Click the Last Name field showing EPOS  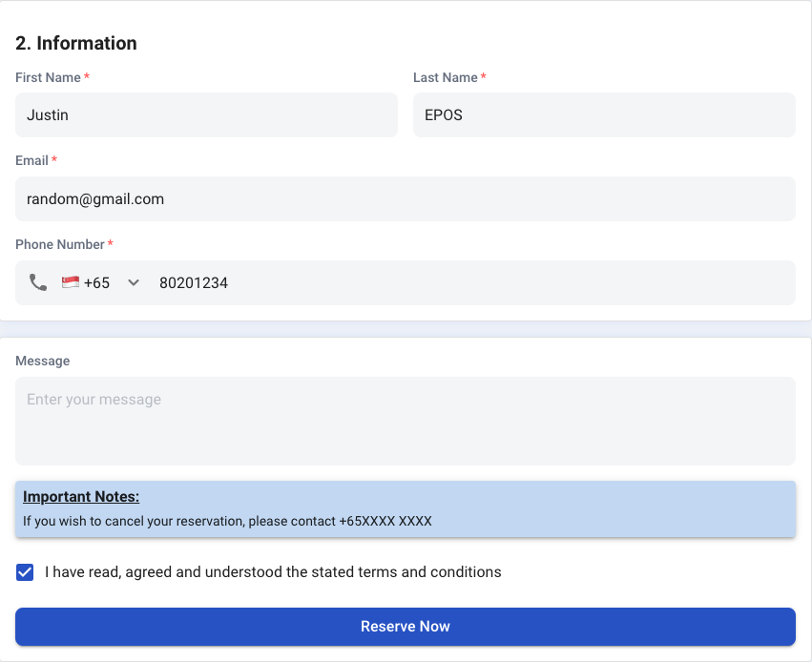pyautogui.click(x=604, y=114)
